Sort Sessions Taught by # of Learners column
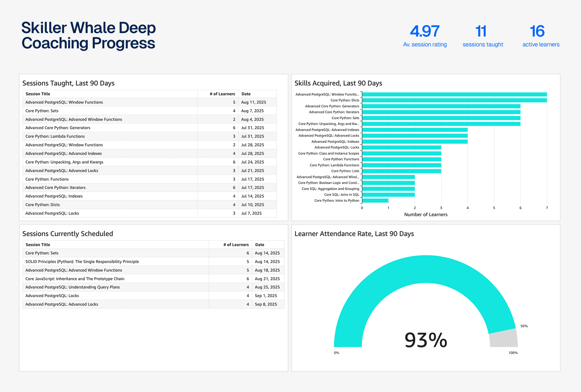581x392 pixels. click(222, 94)
